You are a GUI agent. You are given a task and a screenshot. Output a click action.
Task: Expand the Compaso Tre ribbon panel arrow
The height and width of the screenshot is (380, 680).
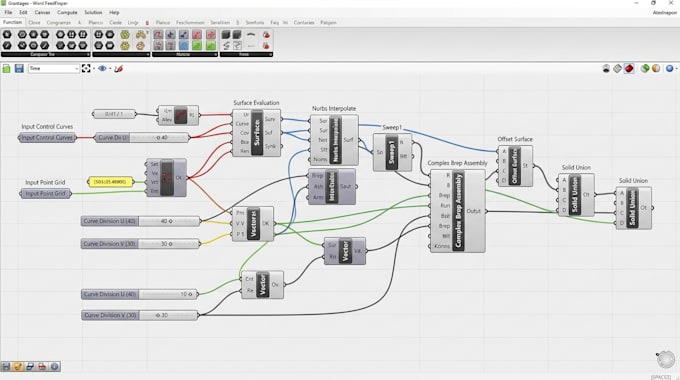pyautogui.click(x=88, y=55)
